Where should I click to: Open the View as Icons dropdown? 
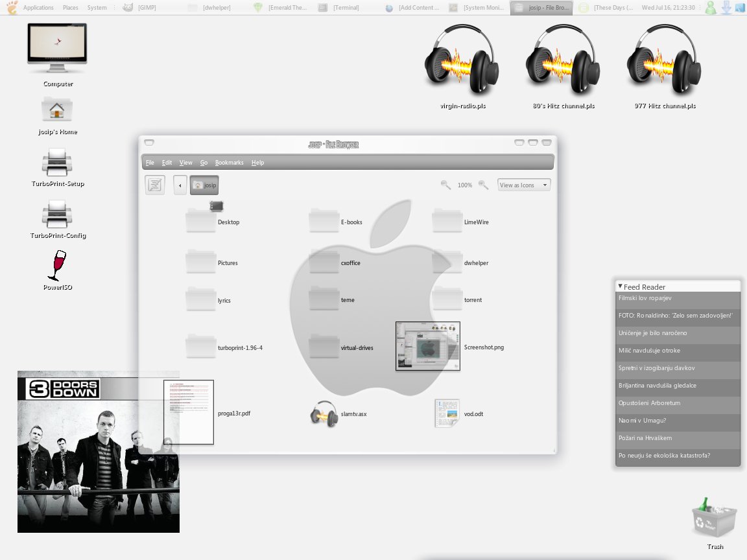coord(523,185)
